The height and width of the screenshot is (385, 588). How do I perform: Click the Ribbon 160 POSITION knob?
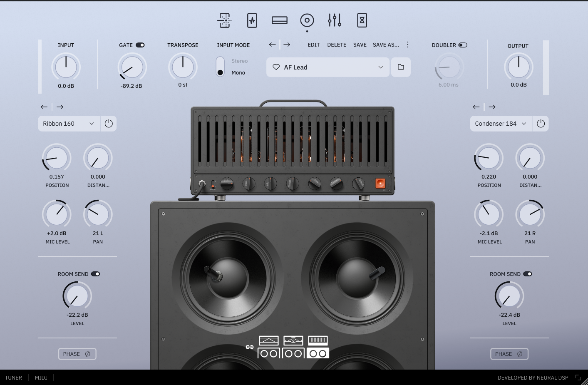(x=57, y=158)
